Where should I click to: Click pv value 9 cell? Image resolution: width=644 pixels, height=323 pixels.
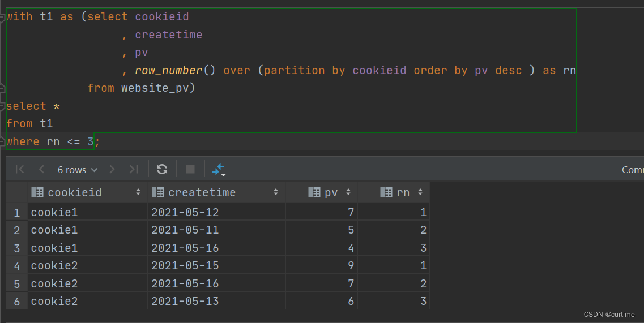click(322, 265)
